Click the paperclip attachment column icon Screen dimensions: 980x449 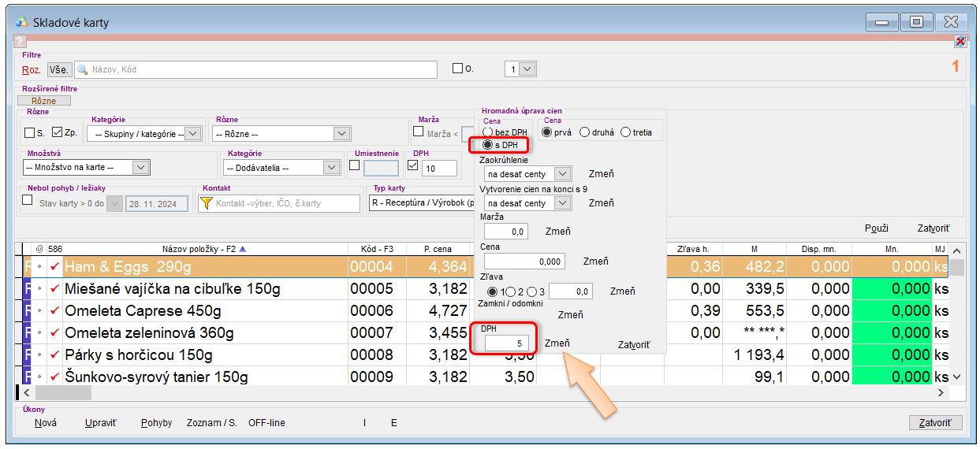(x=41, y=250)
